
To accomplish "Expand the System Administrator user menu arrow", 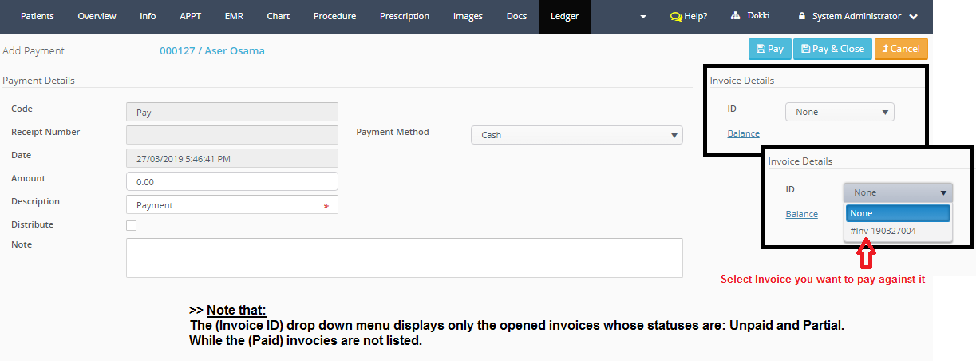I will pyautogui.click(x=914, y=17).
